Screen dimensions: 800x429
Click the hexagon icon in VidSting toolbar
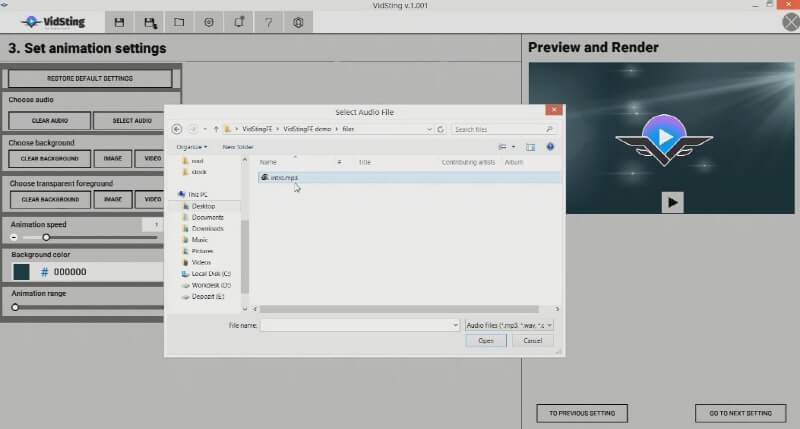298,22
